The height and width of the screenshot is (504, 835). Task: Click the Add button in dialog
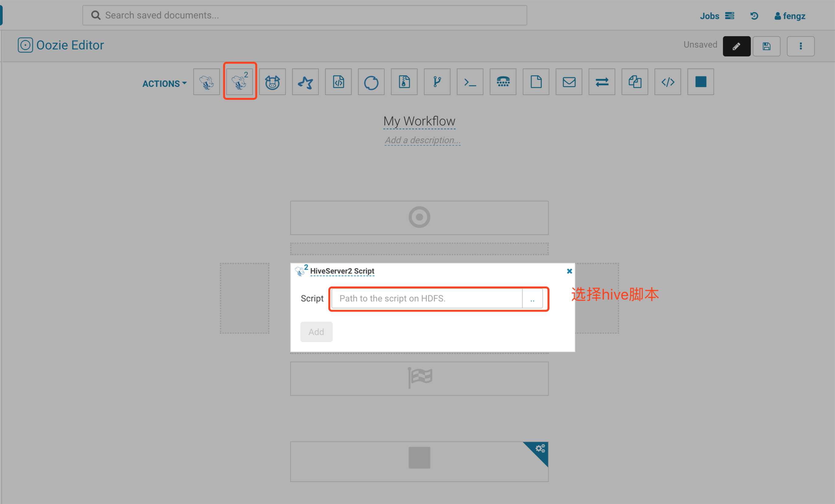tap(316, 332)
